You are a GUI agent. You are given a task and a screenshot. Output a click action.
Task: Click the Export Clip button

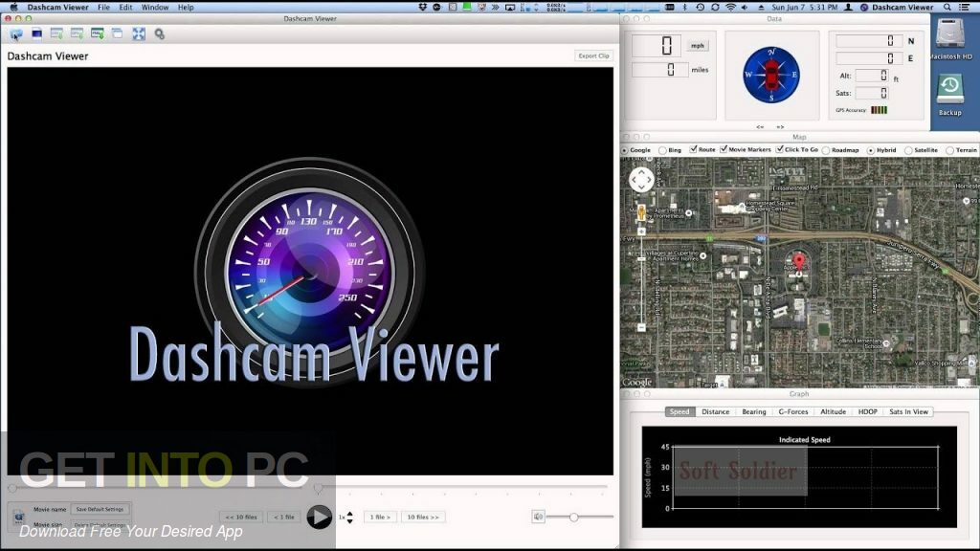pyautogui.click(x=593, y=55)
